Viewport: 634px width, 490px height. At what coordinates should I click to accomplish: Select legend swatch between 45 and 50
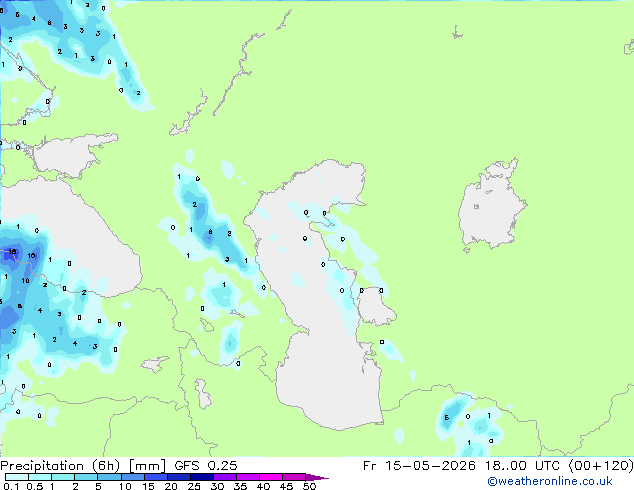(x=294, y=477)
